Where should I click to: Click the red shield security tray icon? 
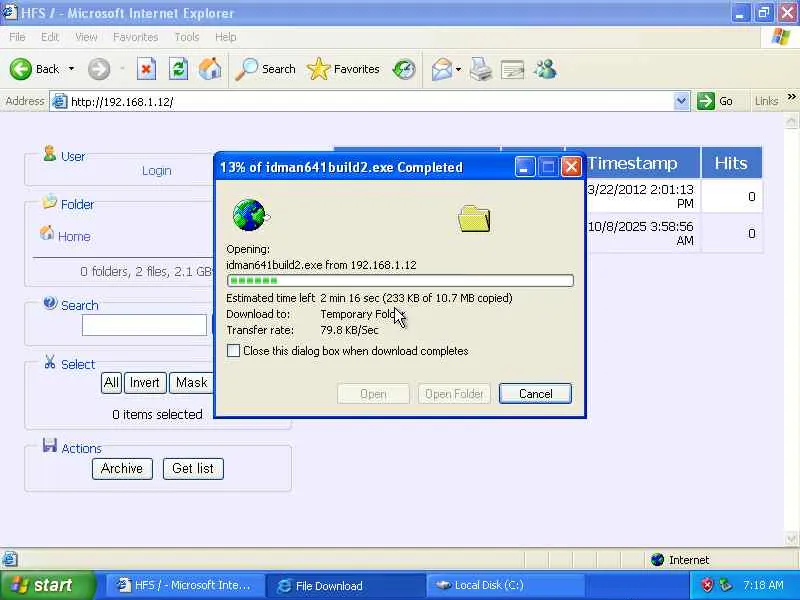tap(707, 585)
